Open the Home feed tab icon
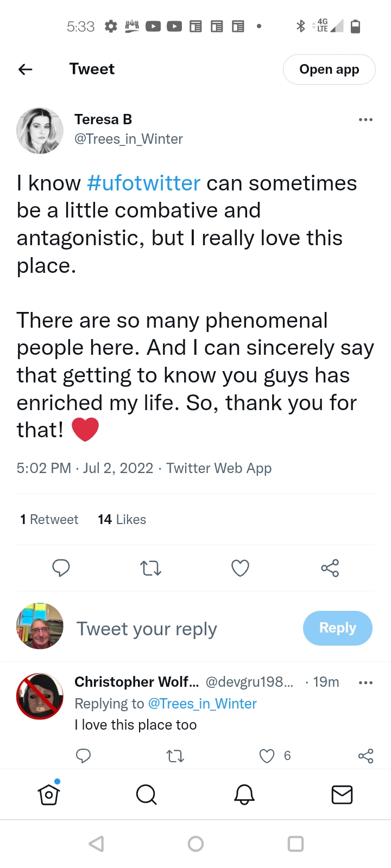 tap(49, 795)
